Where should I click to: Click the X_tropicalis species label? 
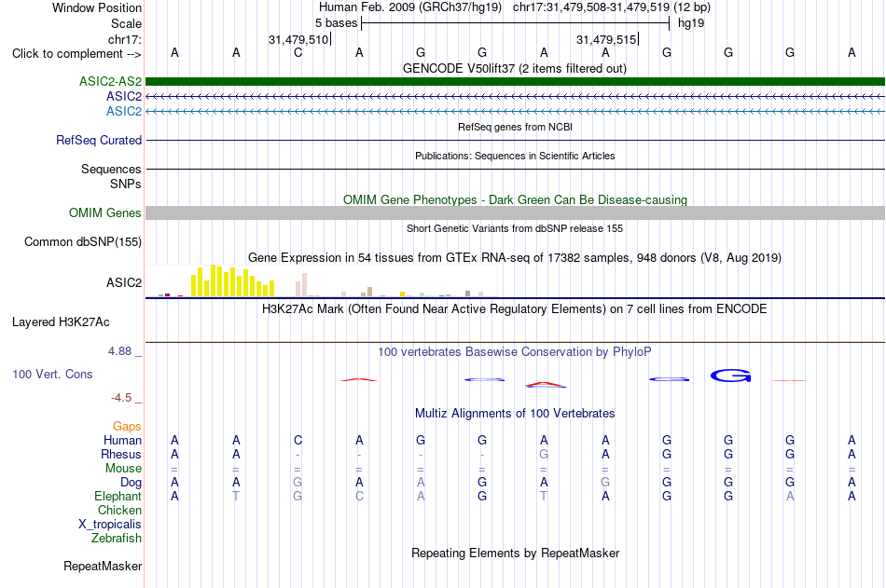click(110, 525)
